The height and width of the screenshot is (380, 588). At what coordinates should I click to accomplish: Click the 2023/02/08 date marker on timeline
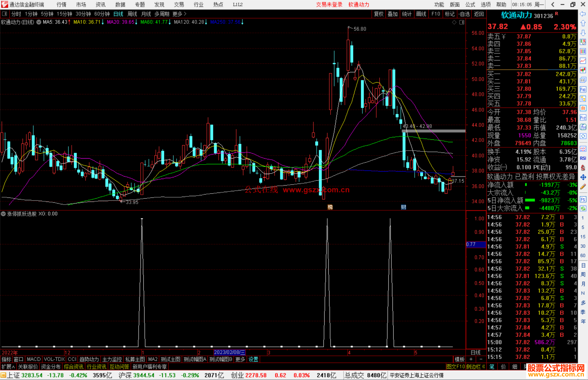click(x=229, y=352)
